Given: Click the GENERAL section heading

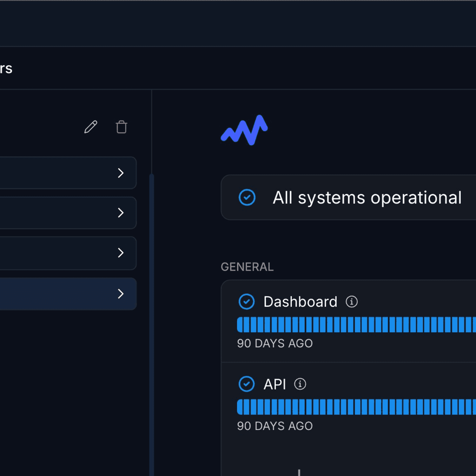Looking at the screenshot, I should coord(247,267).
